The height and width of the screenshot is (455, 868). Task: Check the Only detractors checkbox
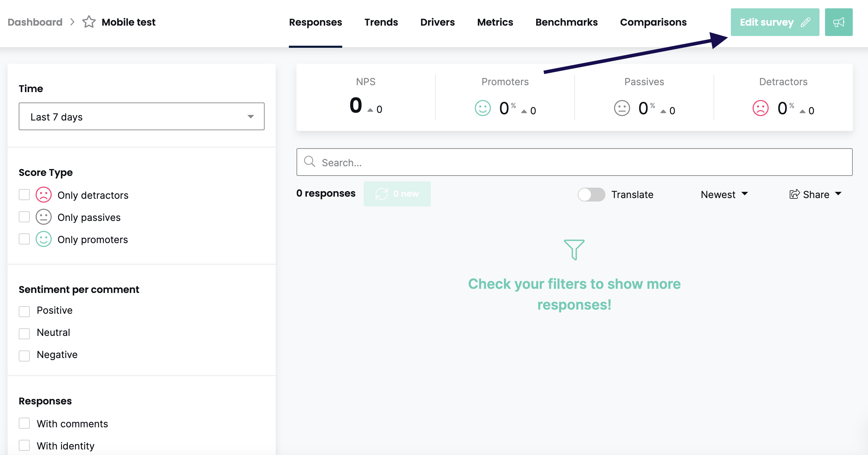pos(24,195)
